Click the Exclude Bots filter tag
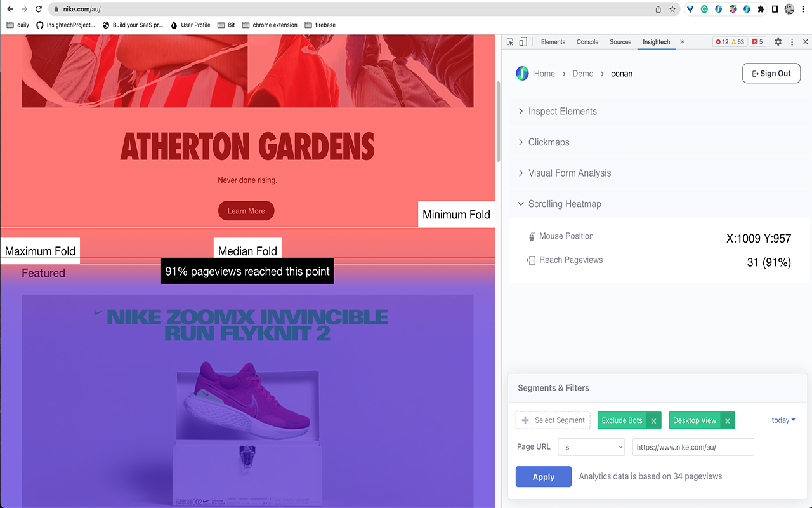 coord(622,420)
